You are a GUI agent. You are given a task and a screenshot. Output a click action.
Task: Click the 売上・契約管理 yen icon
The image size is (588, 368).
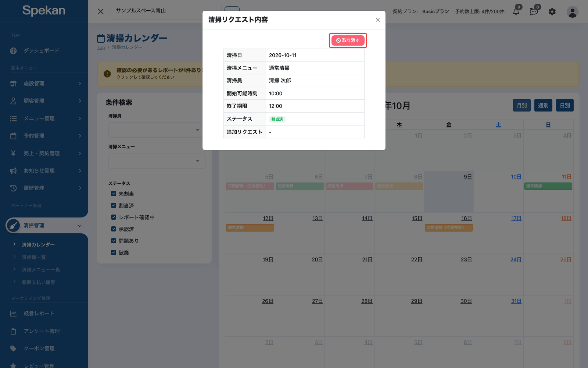[x=14, y=153]
